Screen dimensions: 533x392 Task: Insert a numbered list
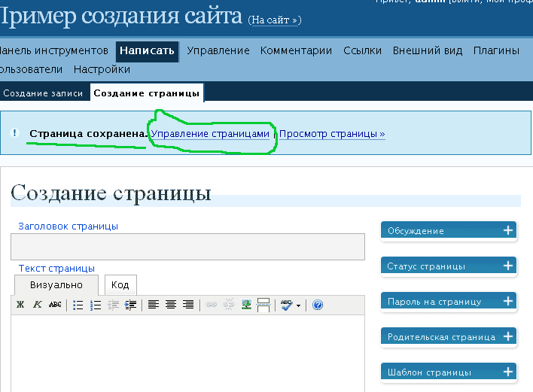[96, 305]
